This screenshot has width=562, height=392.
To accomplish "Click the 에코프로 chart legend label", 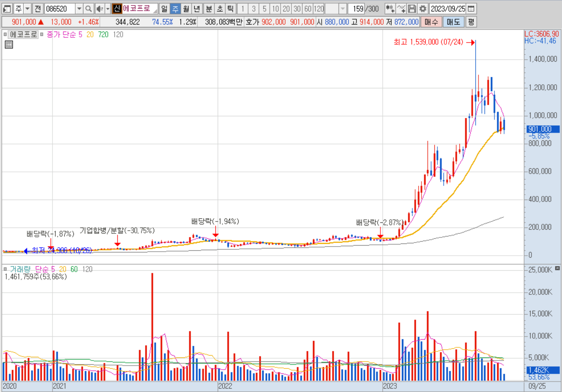I will [23, 34].
